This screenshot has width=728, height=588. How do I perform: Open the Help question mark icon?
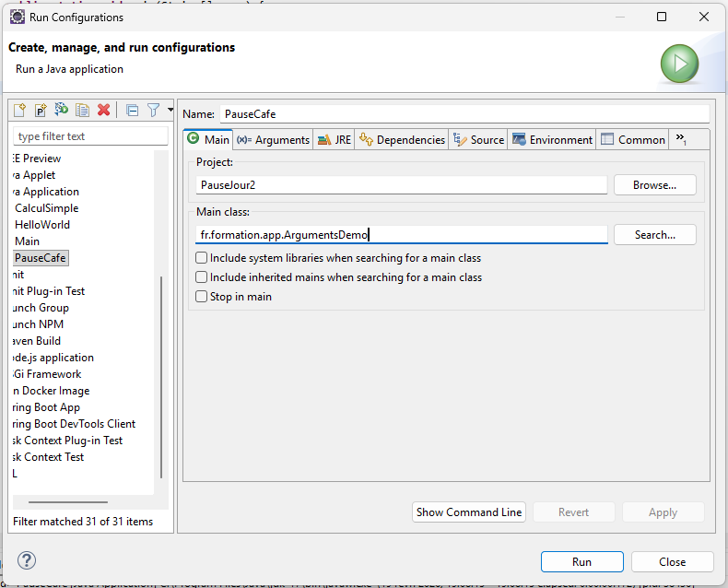click(27, 560)
